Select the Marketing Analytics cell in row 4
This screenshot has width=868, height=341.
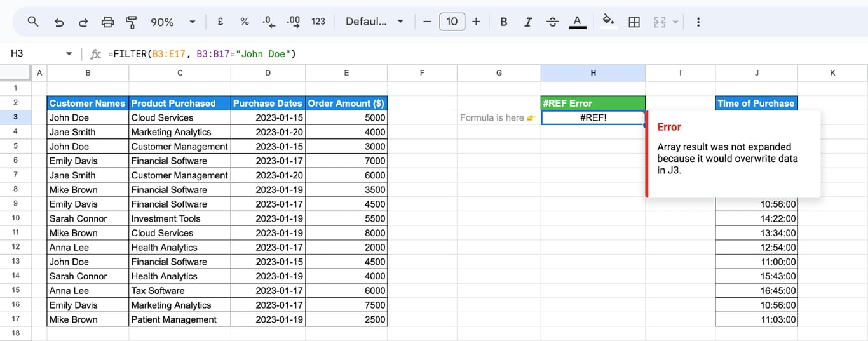(x=180, y=132)
